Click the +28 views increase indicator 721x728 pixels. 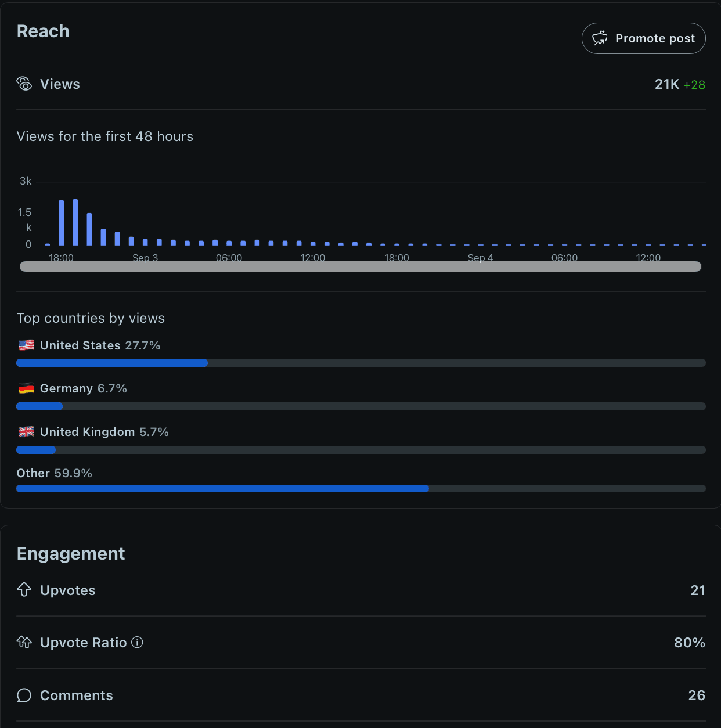pyautogui.click(x=694, y=85)
